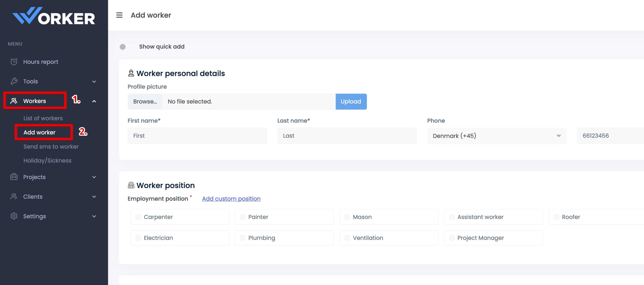Select Holiday/Sickness submenu item
The image size is (644, 285).
click(47, 160)
